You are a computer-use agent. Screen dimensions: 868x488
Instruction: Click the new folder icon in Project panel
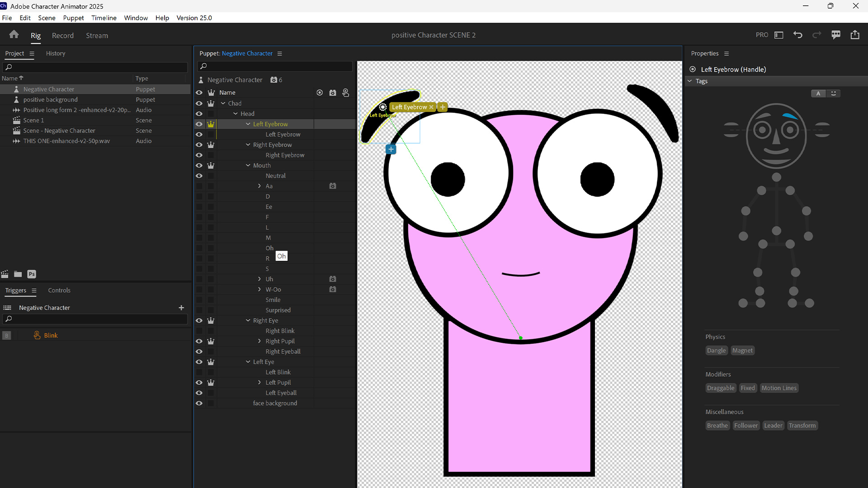pyautogui.click(x=18, y=274)
